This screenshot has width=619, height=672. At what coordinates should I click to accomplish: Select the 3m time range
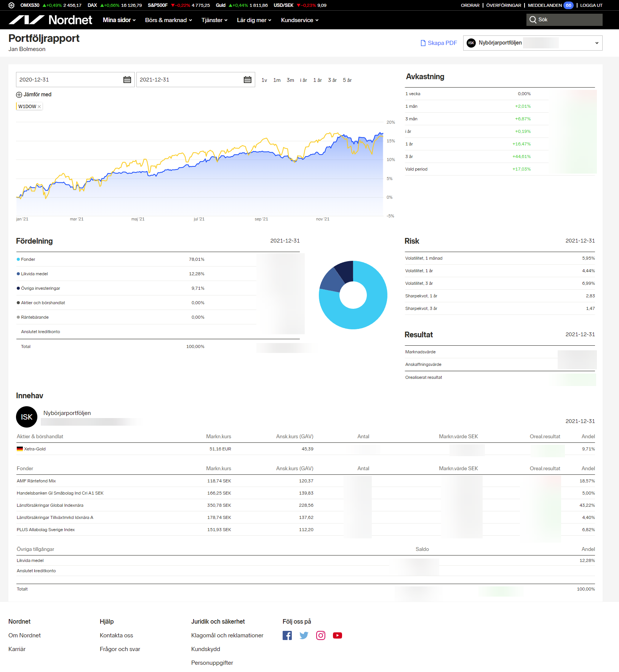[x=290, y=80]
